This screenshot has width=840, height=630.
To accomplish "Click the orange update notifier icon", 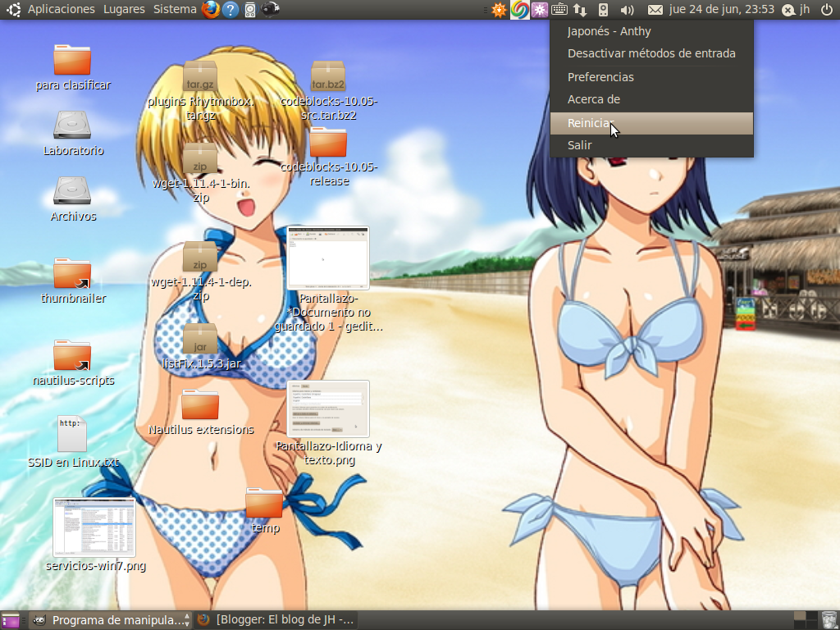I will (500, 10).
